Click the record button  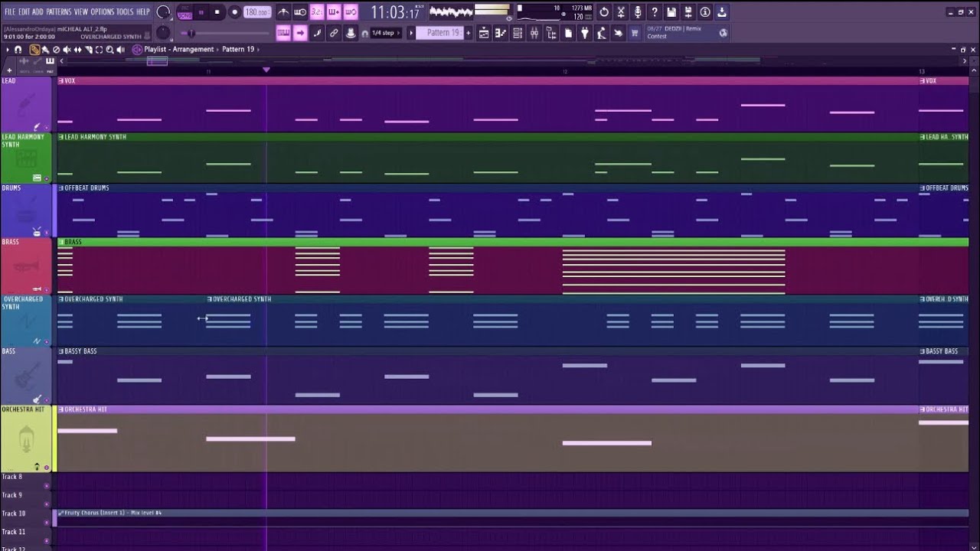pyautogui.click(x=234, y=12)
